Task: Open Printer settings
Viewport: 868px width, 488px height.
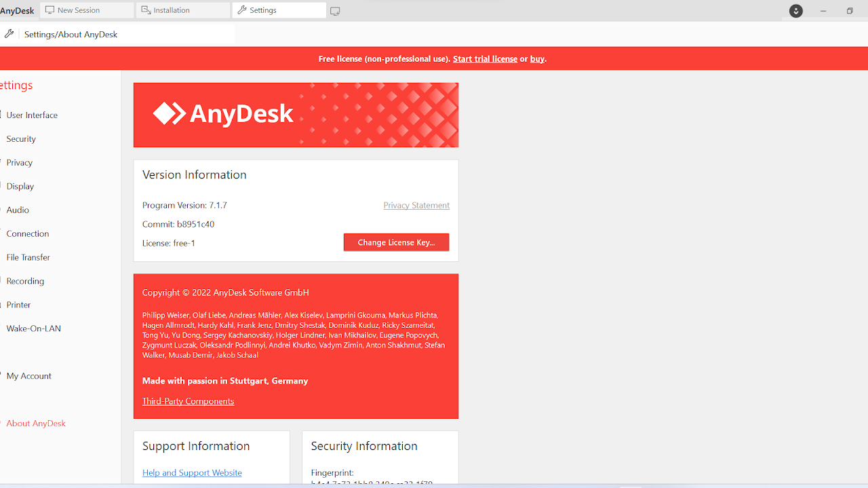Action: tap(19, 305)
